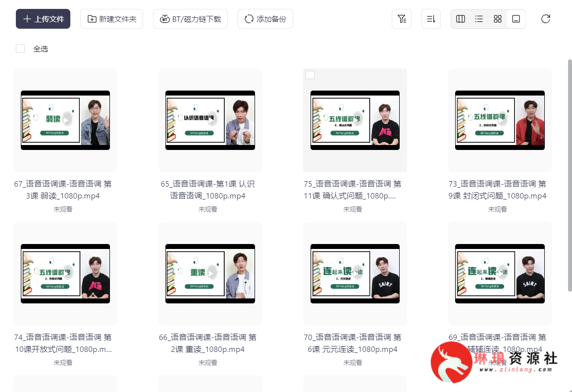Click file name 70_ 第6课 元元连读_1080p.mp4
Image resolution: width=572 pixels, height=392 pixels.
353,343
